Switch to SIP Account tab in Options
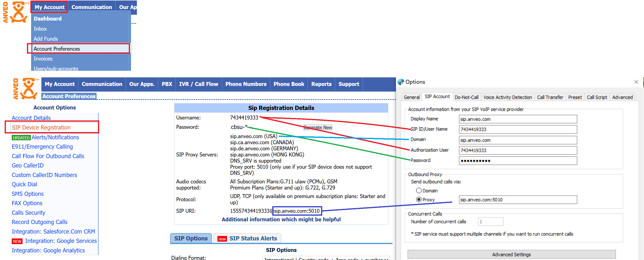This screenshot has width=644, height=260. point(437,96)
